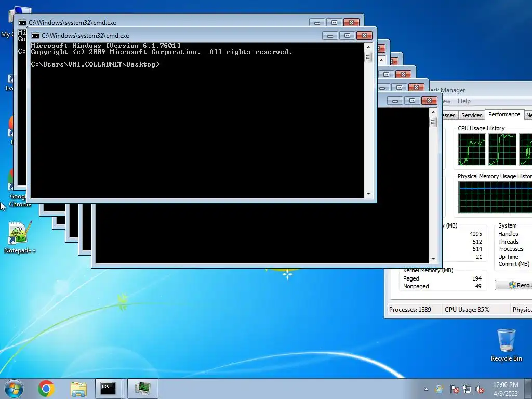Click scroll-up arrow in frontmost cmd window
This screenshot has width=532, height=399.
pyautogui.click(x=368, y=47)
